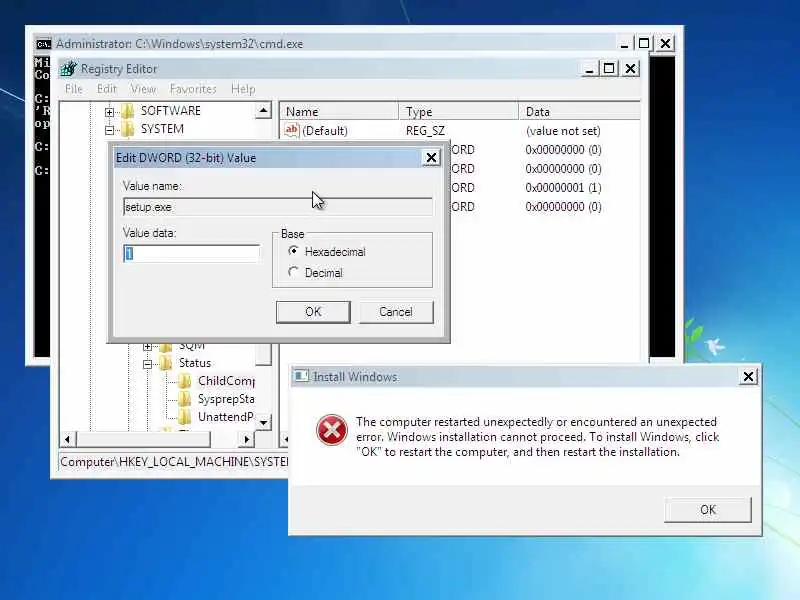
Task: Expand the SOFTWARE tree node
Action: click(109, 112)
